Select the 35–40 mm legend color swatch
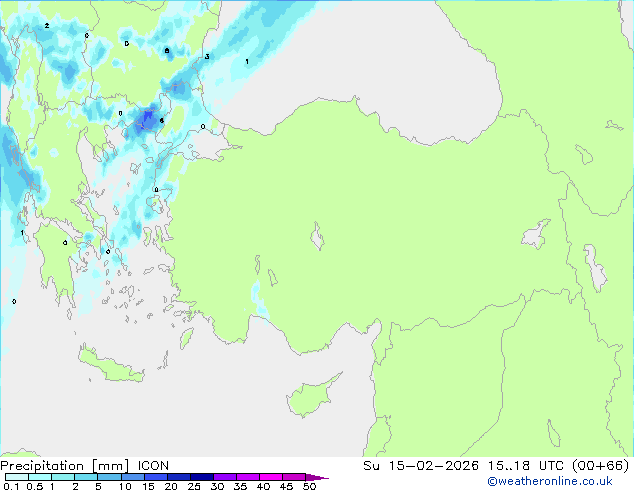This screenshot has width=634, height=490. [248, 477]
